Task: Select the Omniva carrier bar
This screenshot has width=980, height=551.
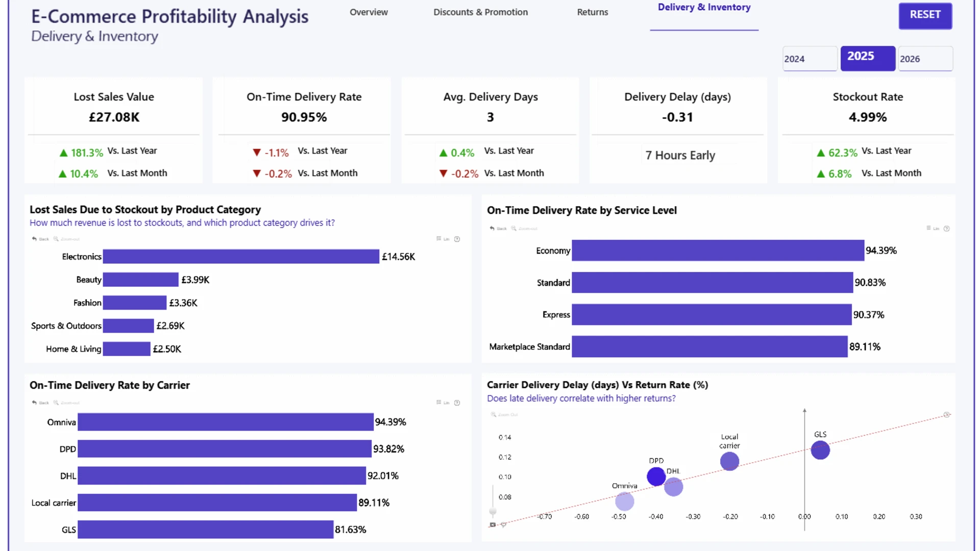Action: [226, 422]
